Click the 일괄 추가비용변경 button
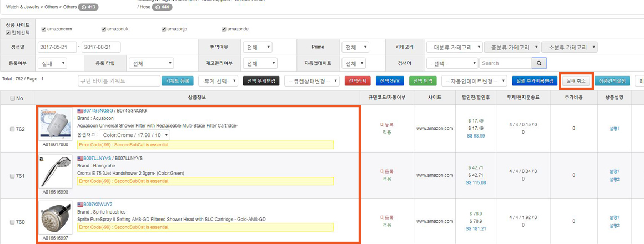 [x=535, y=81]
